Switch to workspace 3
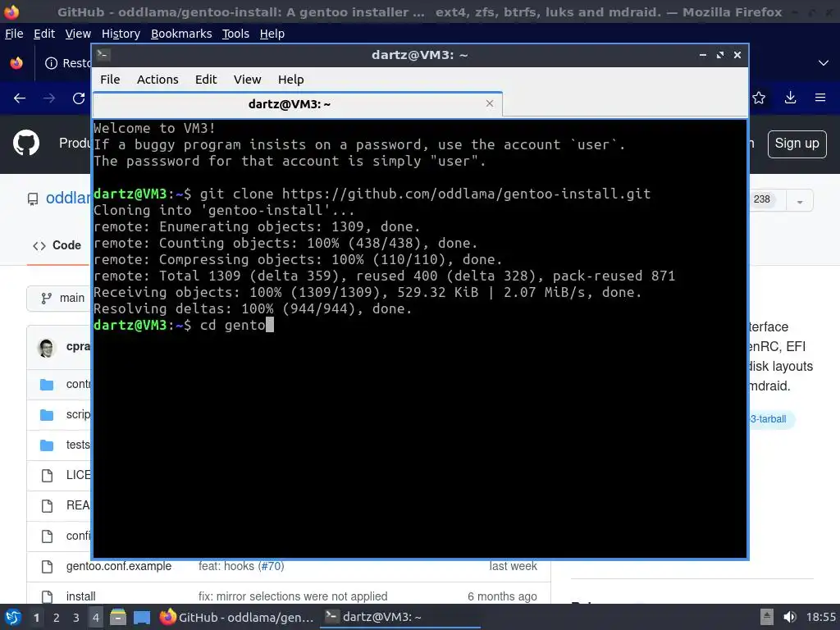This screenshot has width=840, height=630. (x=76, y=618)
